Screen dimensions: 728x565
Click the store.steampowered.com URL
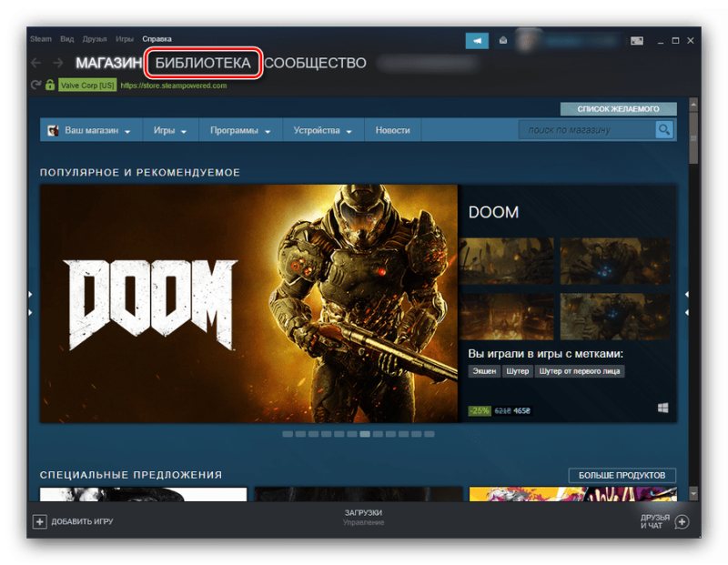(174, 86)
